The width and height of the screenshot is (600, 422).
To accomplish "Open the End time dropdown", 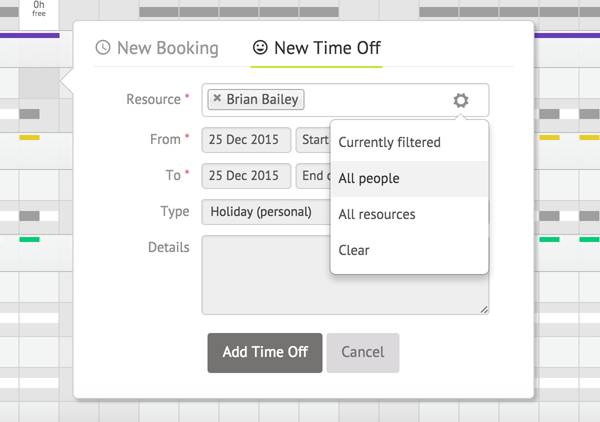I will tap(313, 176).
